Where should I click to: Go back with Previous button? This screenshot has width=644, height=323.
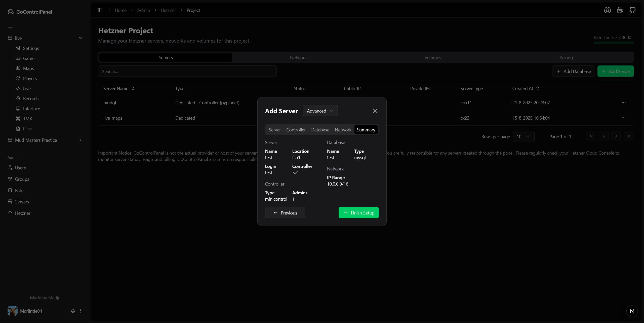(285, 213)
